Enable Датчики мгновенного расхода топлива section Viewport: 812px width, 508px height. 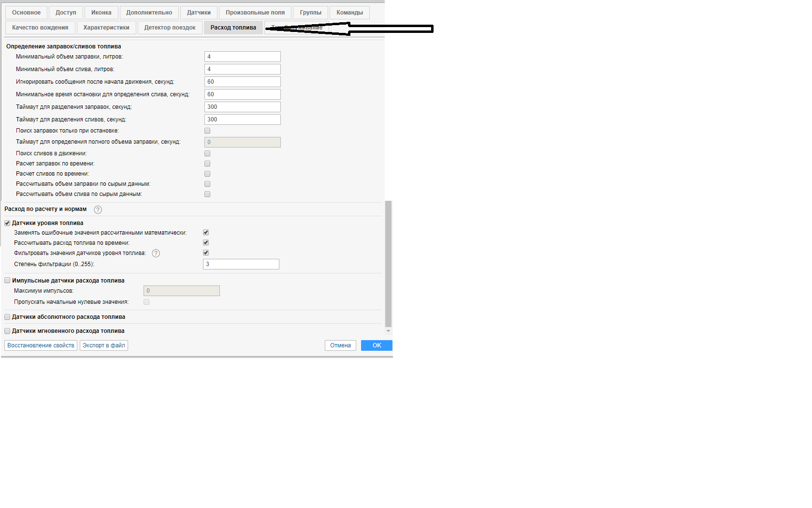point(7,331)
